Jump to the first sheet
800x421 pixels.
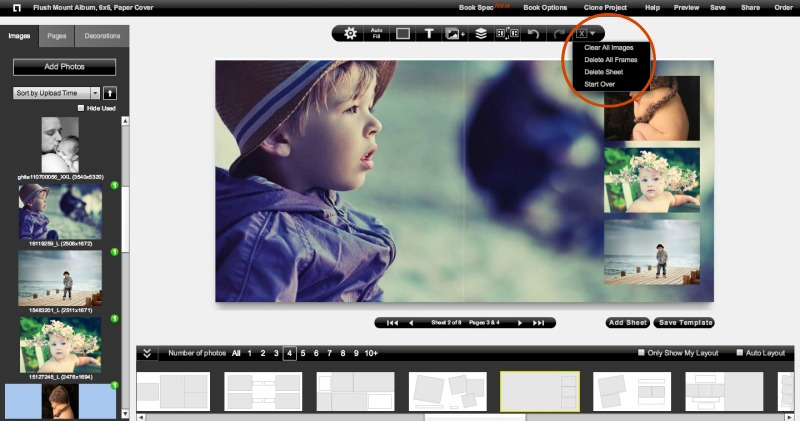(392, 323)
